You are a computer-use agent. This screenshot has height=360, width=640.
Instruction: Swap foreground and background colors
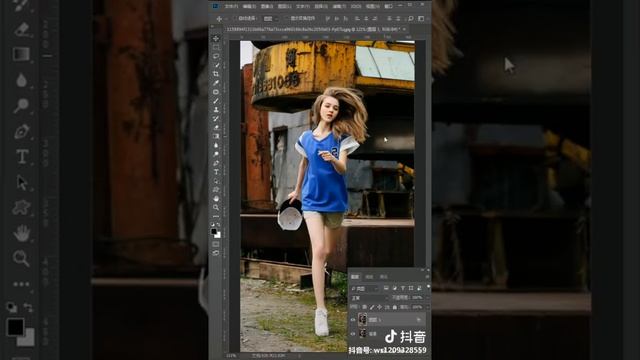point(218,225)
